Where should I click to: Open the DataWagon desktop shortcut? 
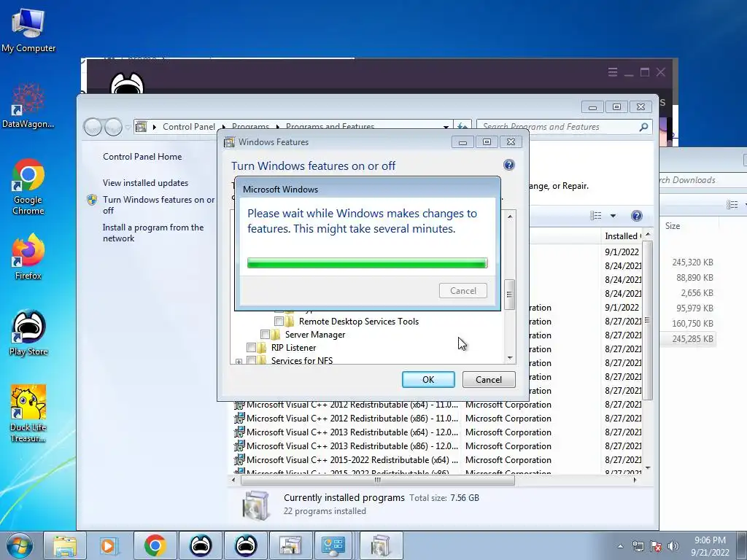pyautogui.click(x=28, y=106)
